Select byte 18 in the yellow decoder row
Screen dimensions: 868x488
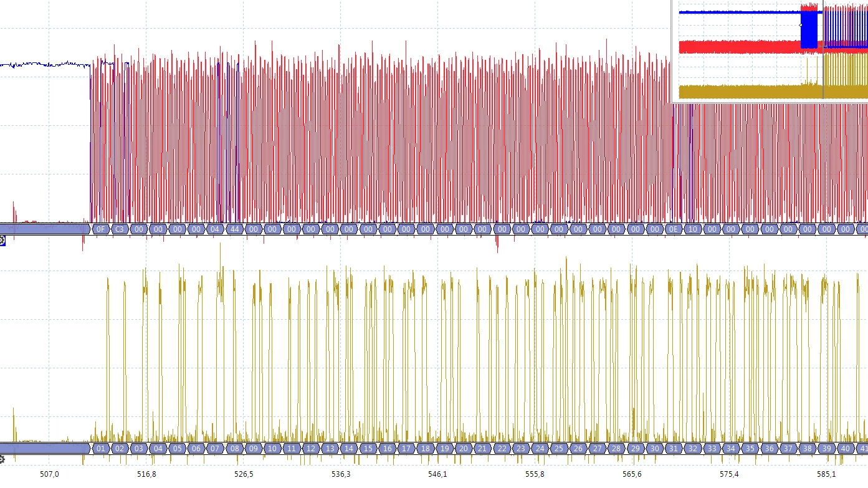[x=426, y=448]
